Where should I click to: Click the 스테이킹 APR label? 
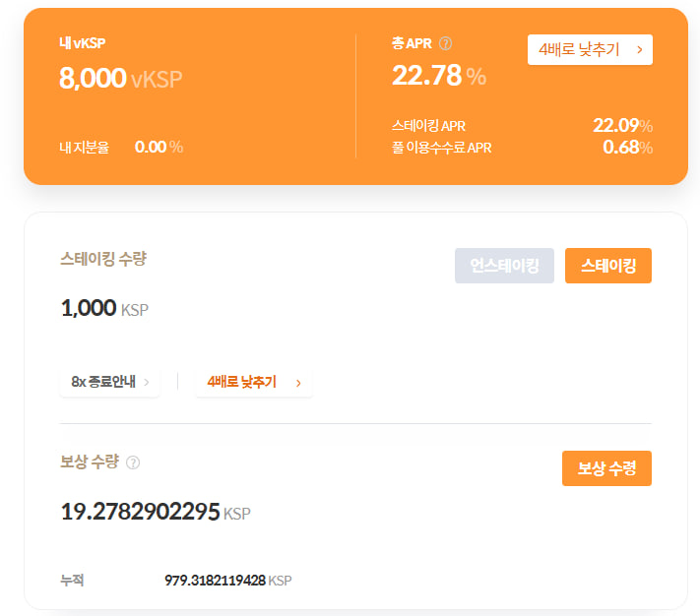pyautogui.click(x=428, y=126)
